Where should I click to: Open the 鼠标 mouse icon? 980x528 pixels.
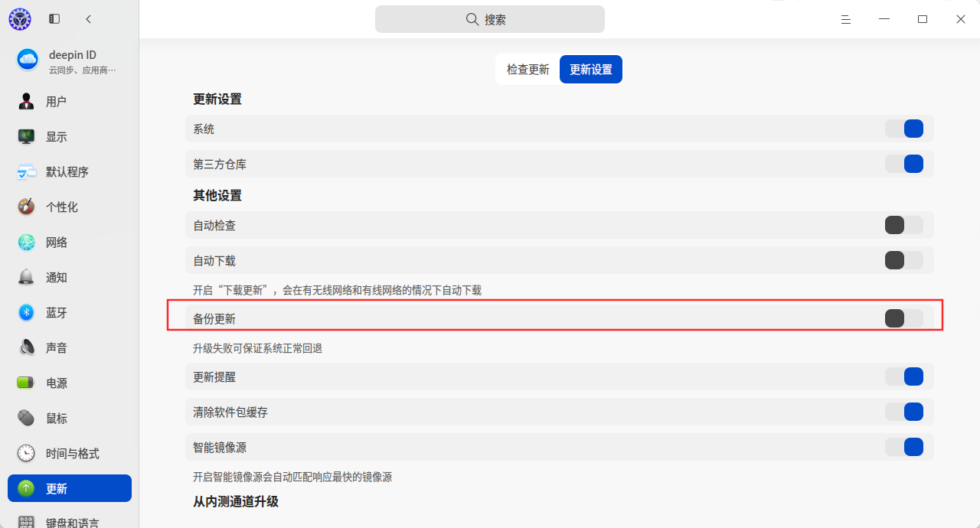point(27,419)
